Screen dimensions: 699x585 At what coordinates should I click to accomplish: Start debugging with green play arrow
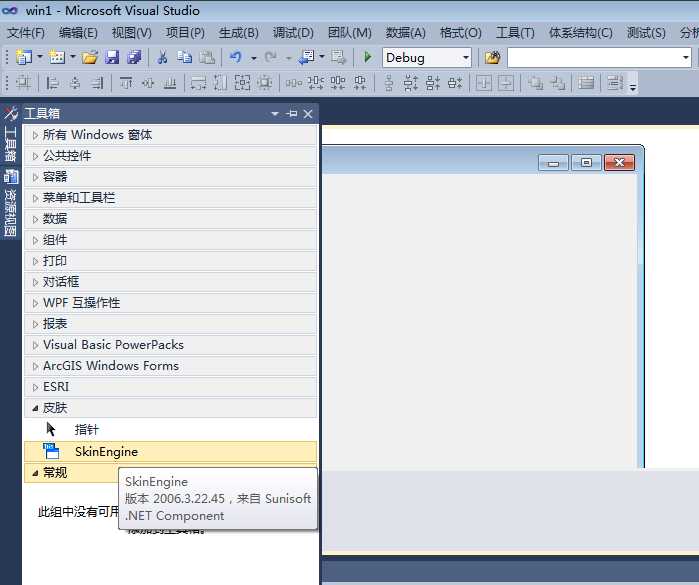[x=368, y=57]
